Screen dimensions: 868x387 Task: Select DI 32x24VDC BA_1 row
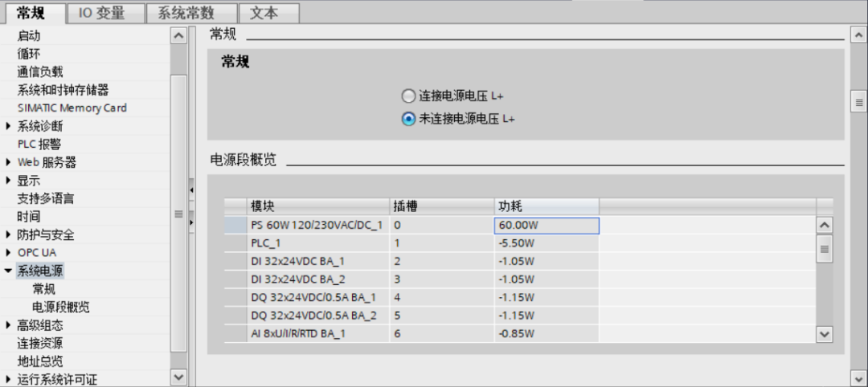(318, 262)
